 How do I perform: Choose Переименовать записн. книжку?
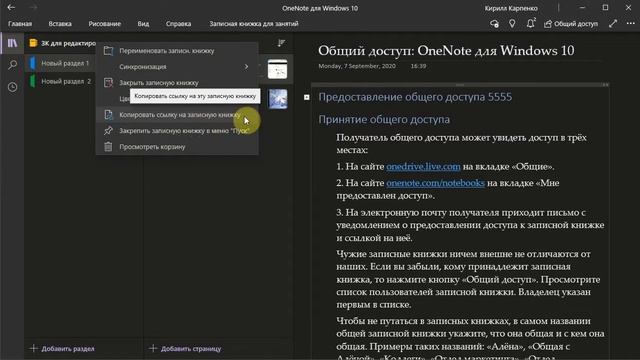(x=177, y=51)
